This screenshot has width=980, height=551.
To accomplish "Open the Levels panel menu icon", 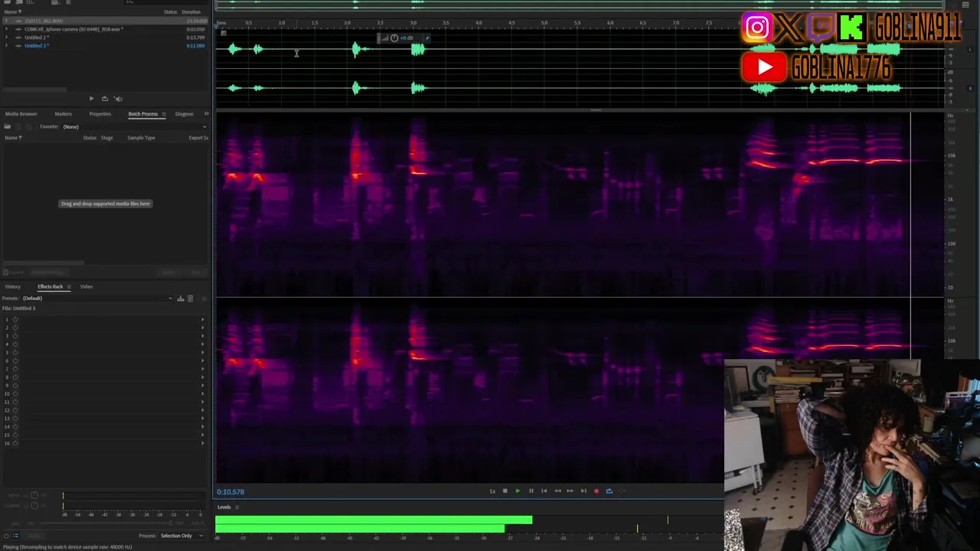I will [x=237, y=507].
